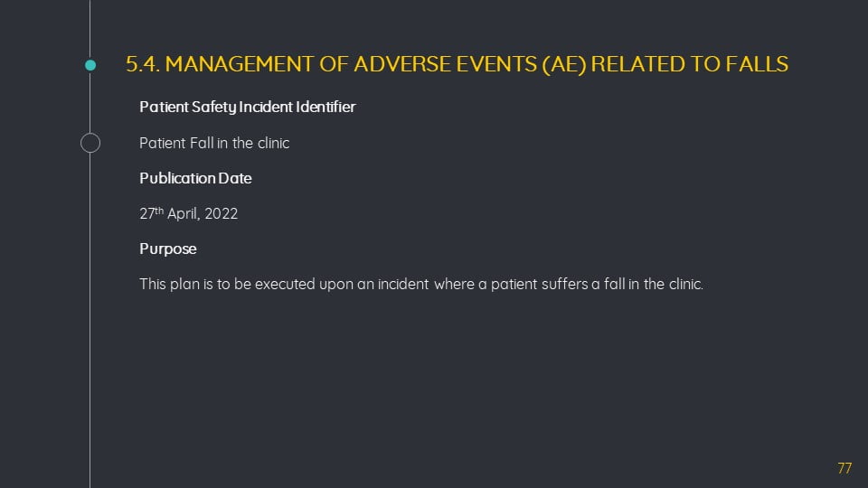Click the vertical timeline line below the circle
Image resolution: width=868 pixels, height=488 pixels.
(x=90, y=321)
